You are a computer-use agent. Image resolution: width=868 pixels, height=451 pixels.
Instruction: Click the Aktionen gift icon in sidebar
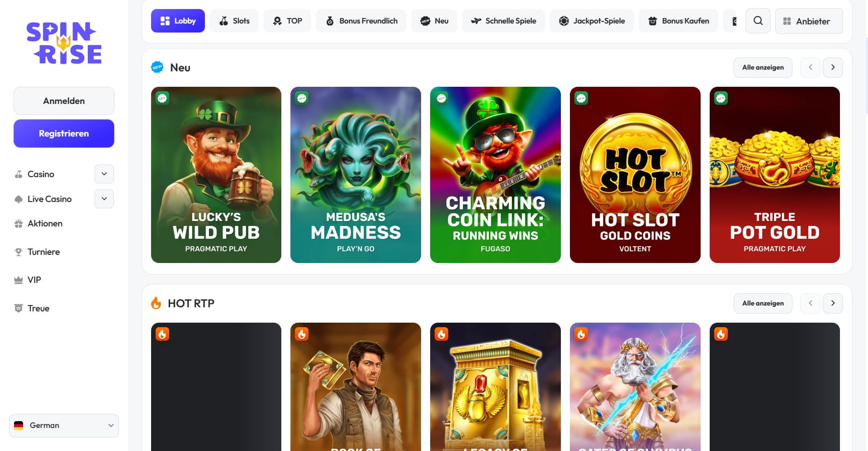point(19,224)
